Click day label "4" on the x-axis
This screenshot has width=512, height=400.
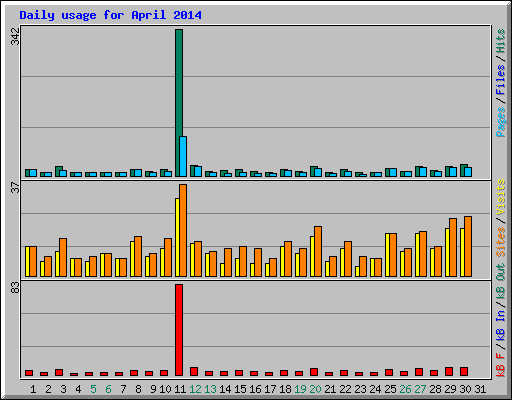pyautogui.click(x=78, y=389)
